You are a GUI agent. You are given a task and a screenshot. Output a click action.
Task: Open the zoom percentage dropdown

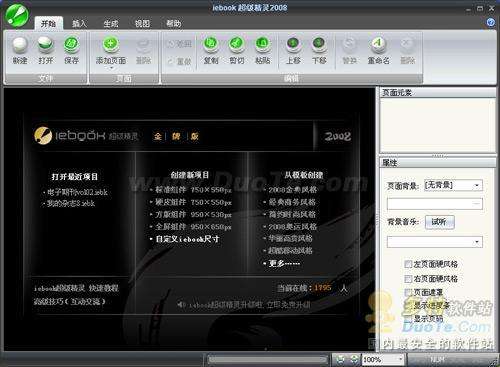click(x=400, y=359)
